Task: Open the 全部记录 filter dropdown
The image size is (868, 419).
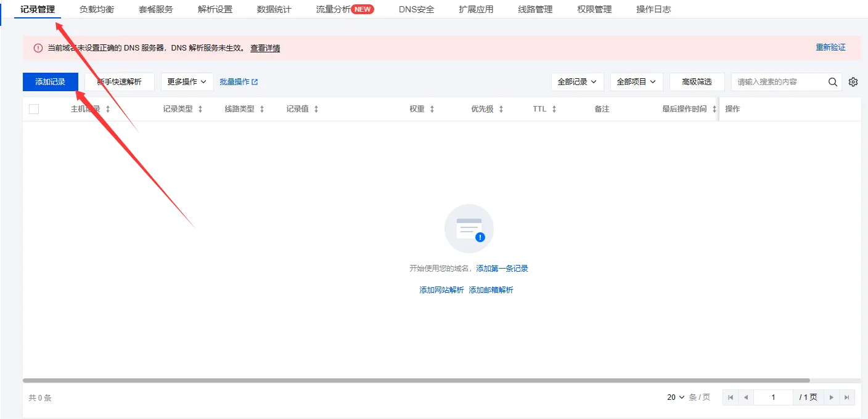Action: coord(577,82)
